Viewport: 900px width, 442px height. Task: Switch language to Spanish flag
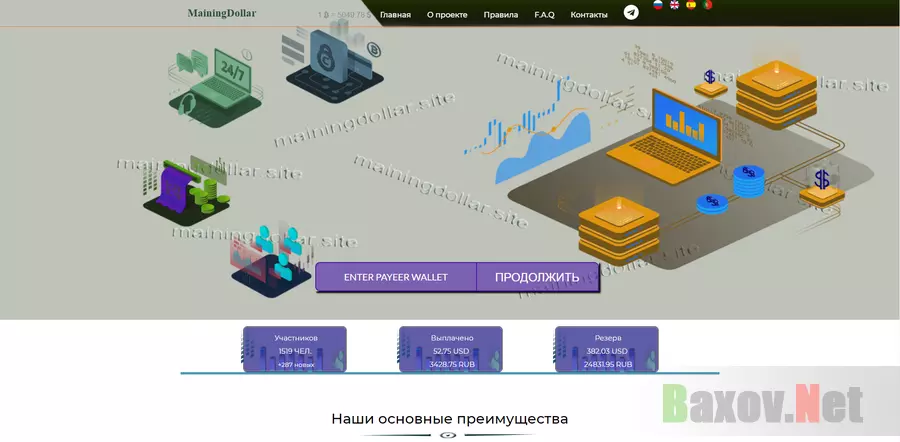[x=691, y=5]
